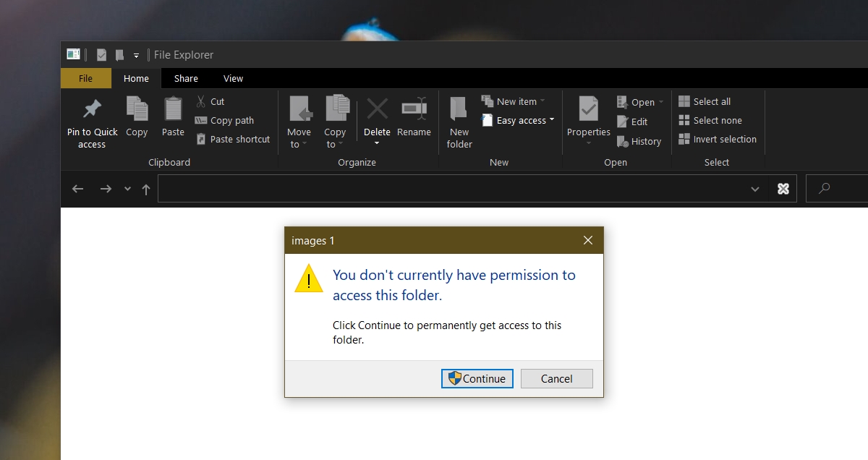Open the History tool

coord(639,141)
